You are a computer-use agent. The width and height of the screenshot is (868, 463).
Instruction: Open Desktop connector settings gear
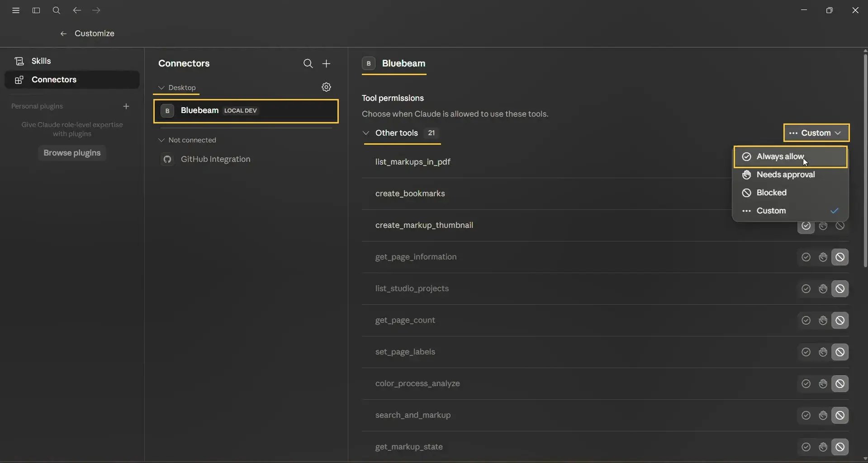coord(327,87)
